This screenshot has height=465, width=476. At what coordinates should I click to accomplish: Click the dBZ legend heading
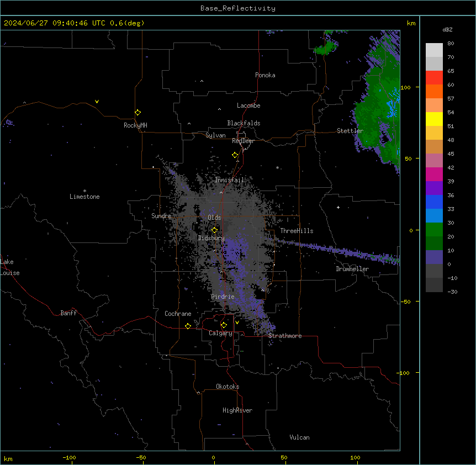click(x=447, y=29)
